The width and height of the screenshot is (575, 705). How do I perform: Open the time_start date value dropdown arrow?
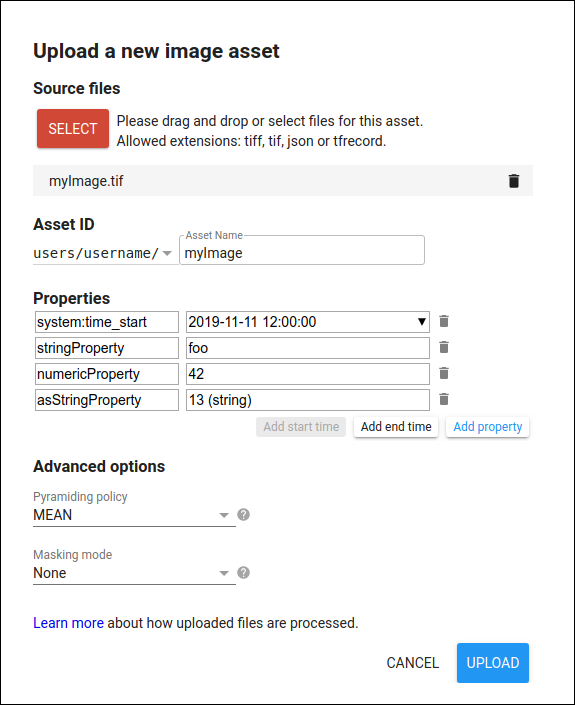[x=422, y=322]
